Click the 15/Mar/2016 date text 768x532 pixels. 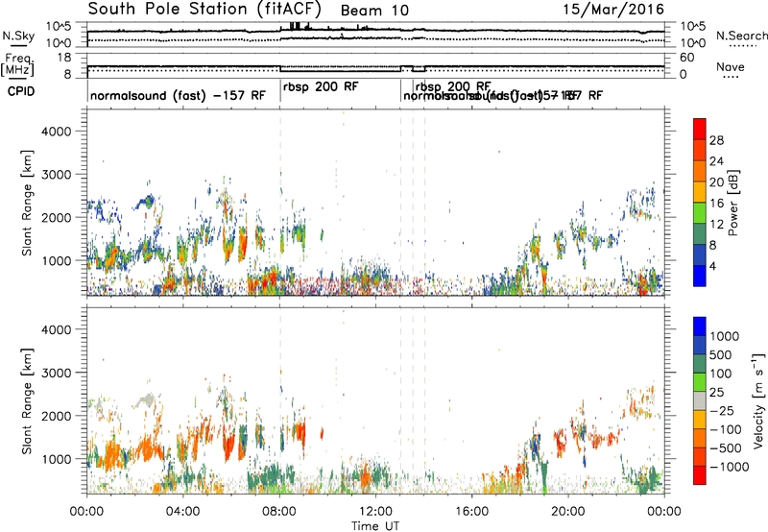click(613, 10)
